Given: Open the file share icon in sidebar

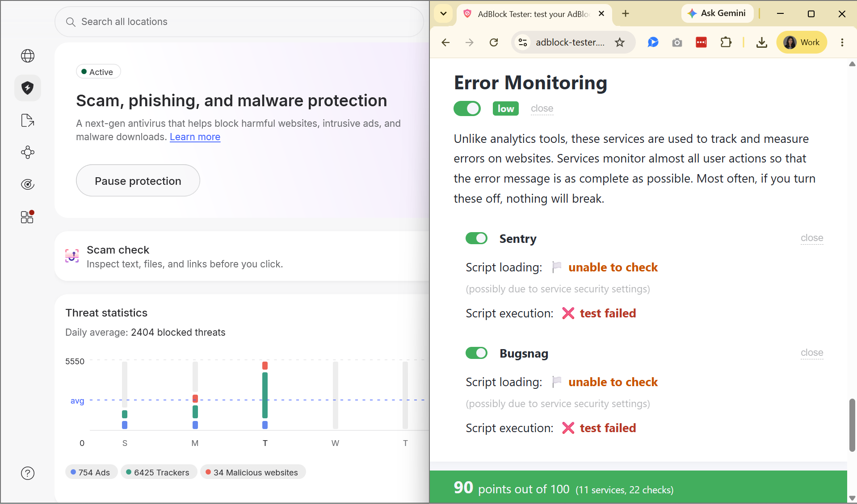Looking at the screenshot, I should 28,120.
